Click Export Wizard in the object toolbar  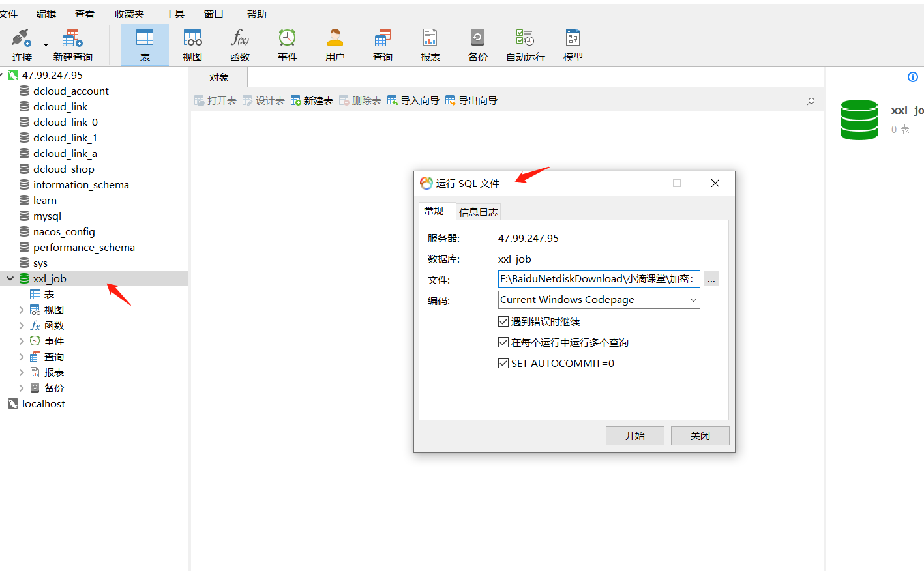[x=471, y=100]
